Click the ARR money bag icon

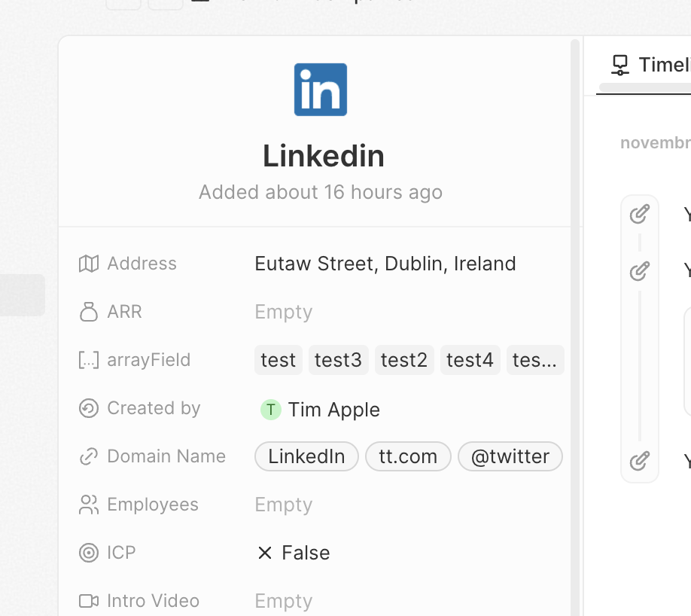click(89, 312)
